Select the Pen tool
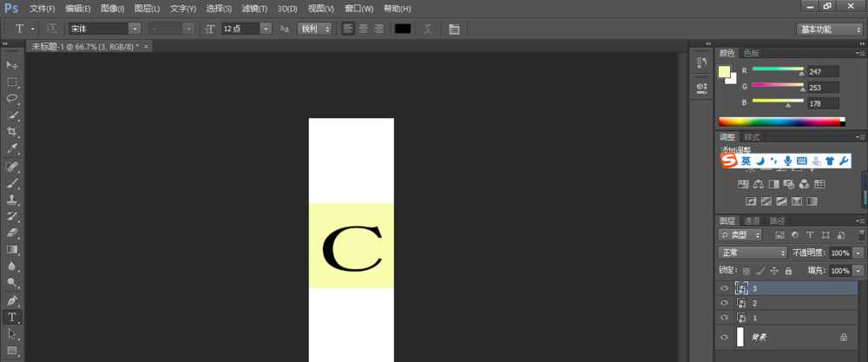 (12, 299)
